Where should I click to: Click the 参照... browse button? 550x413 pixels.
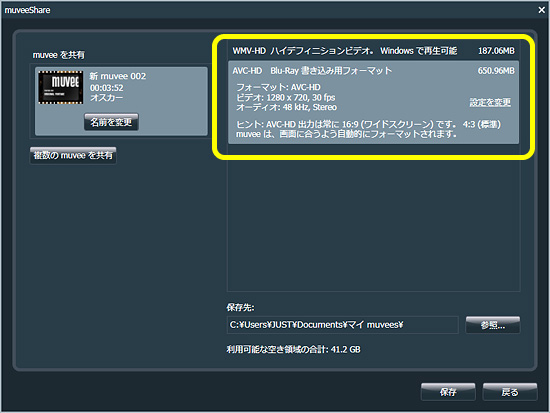[x=493, y=325]
